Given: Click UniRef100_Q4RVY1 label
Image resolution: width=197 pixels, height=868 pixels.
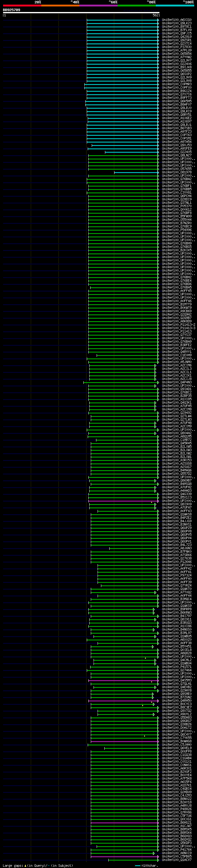Looking at the screenshot, I should point(177,352).
